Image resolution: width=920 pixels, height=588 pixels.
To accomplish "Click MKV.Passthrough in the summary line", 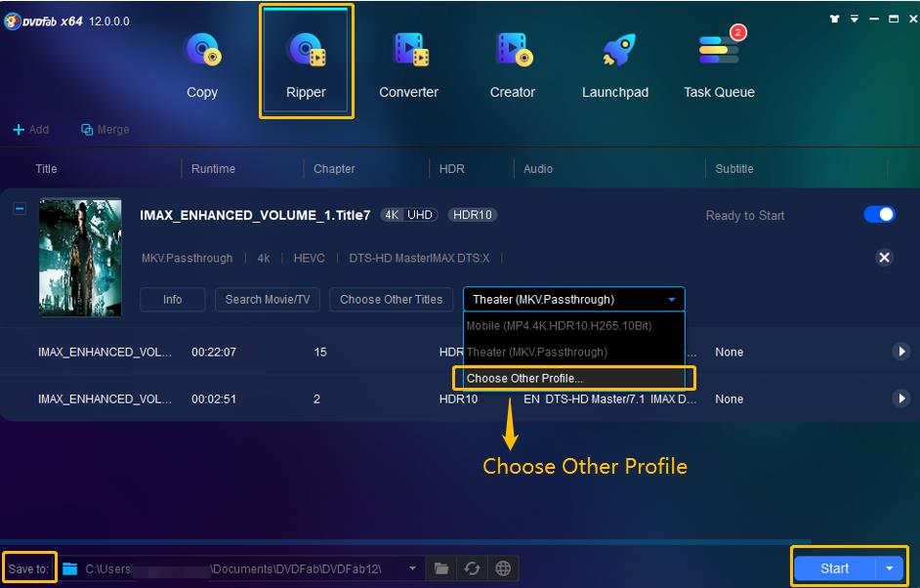I will tap(187, 258).
